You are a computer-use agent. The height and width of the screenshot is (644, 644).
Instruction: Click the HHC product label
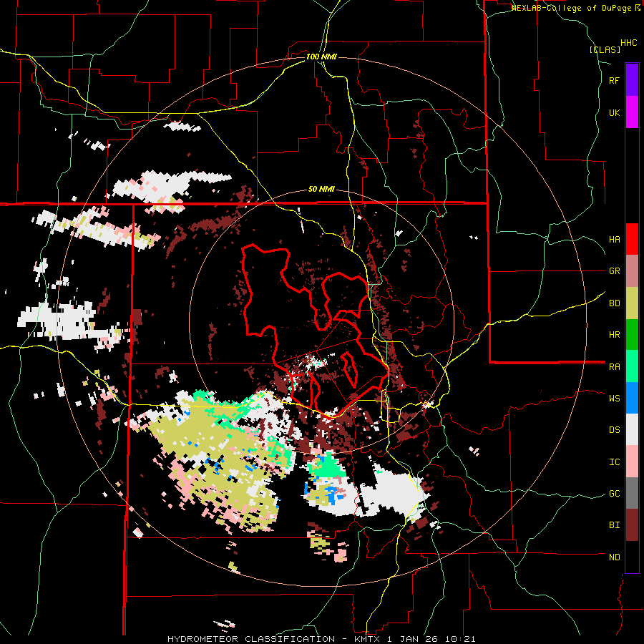[628, 43]
